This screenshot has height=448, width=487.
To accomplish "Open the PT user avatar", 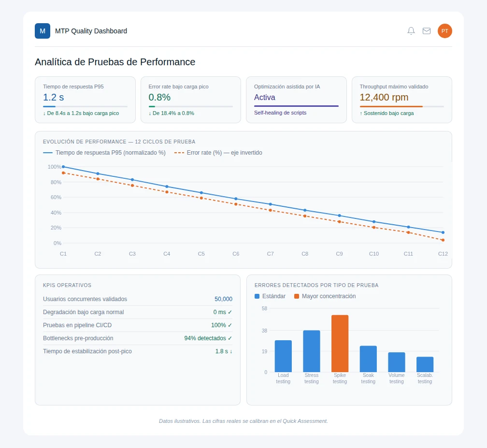I will pos(445,31).
